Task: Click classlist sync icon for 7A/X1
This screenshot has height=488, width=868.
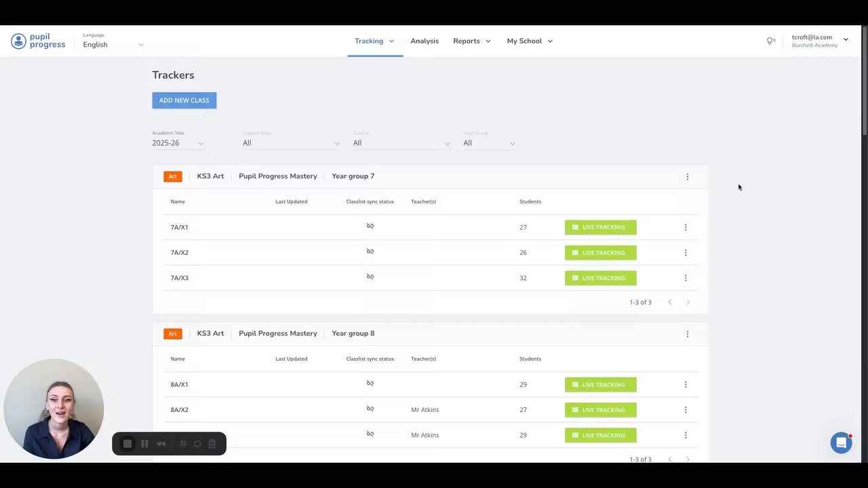Action: coord(370,226)
